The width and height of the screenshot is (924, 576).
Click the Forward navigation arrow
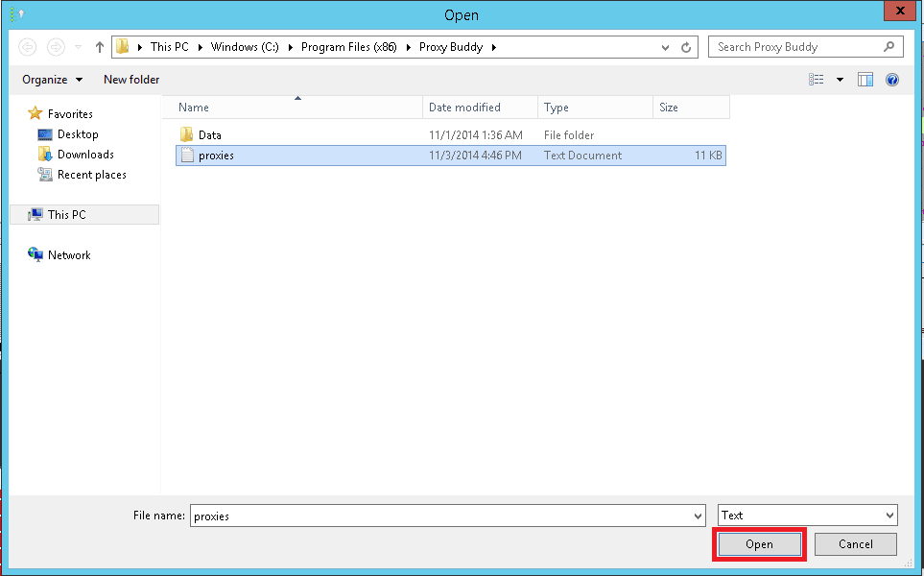coord(56,47)
